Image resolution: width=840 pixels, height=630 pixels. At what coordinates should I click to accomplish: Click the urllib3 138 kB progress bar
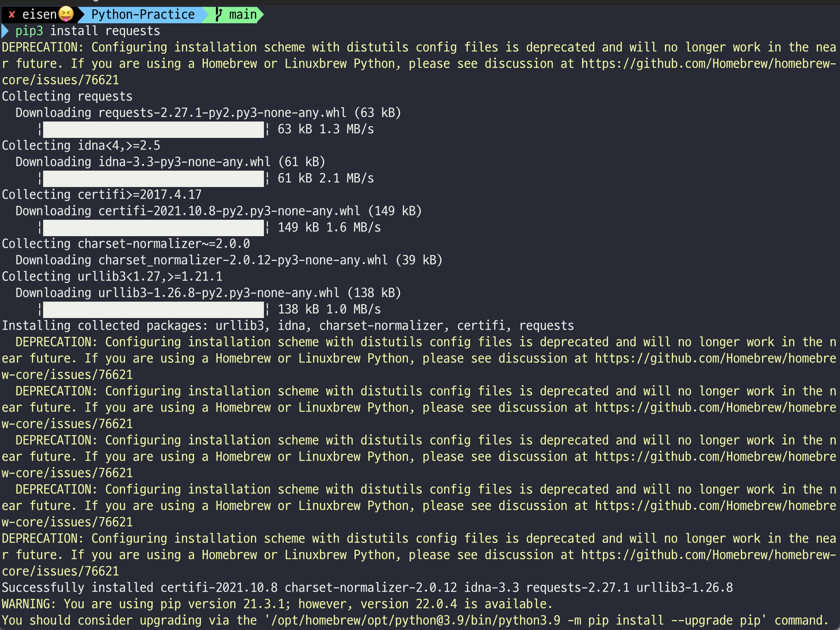point(153,309)
